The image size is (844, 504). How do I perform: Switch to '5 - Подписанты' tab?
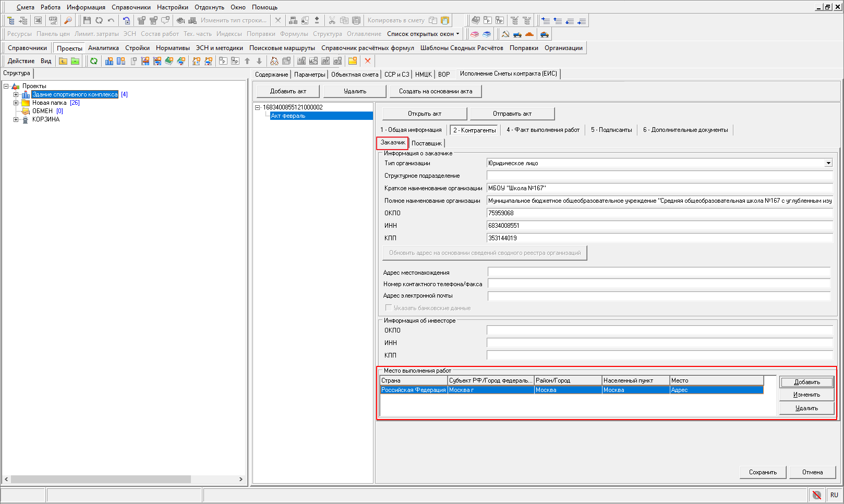click(611, 130)
